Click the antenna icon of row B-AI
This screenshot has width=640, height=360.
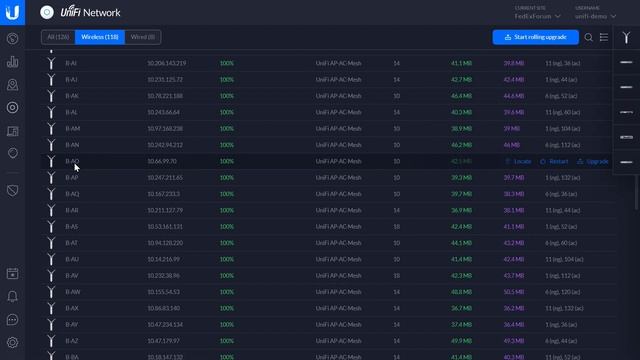[51, 63]
